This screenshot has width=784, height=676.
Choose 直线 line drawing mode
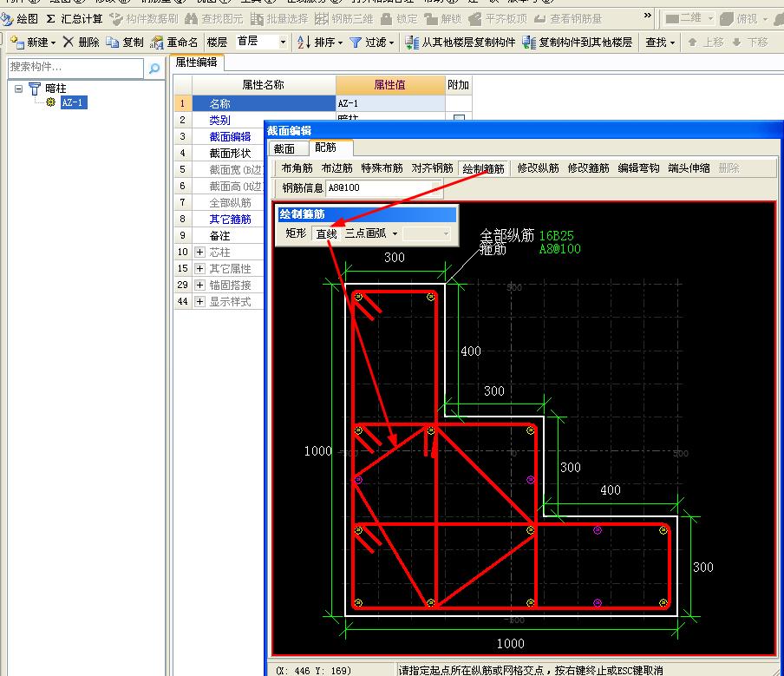(326, 233)
